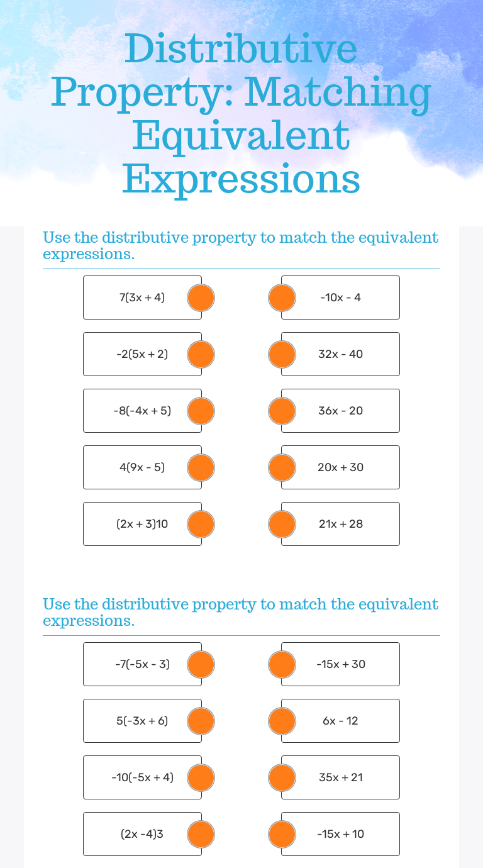
Task: Select the connector dot next to 6x - 12
Action: pyautogui.click(x=282, y=721)
